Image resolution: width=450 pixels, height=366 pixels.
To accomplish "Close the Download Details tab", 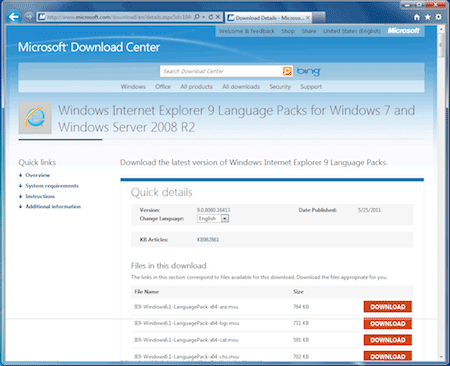I will coord(308,18).
